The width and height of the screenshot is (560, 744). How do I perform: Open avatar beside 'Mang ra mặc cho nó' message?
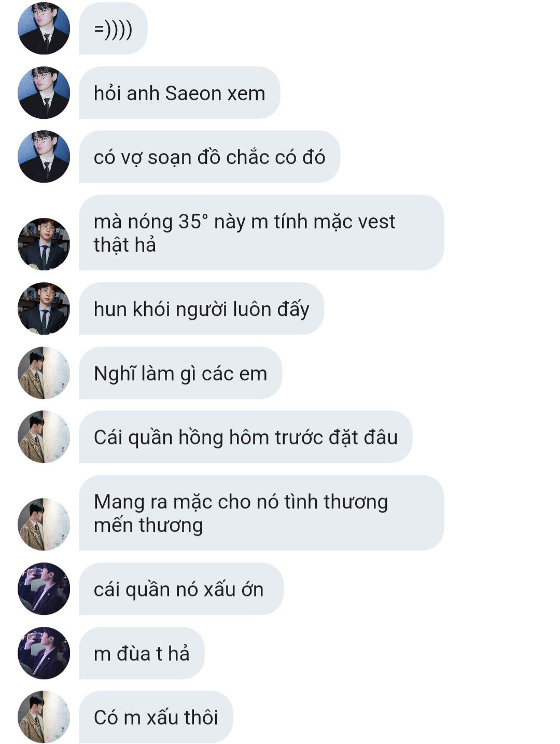[x=44, y=524]
